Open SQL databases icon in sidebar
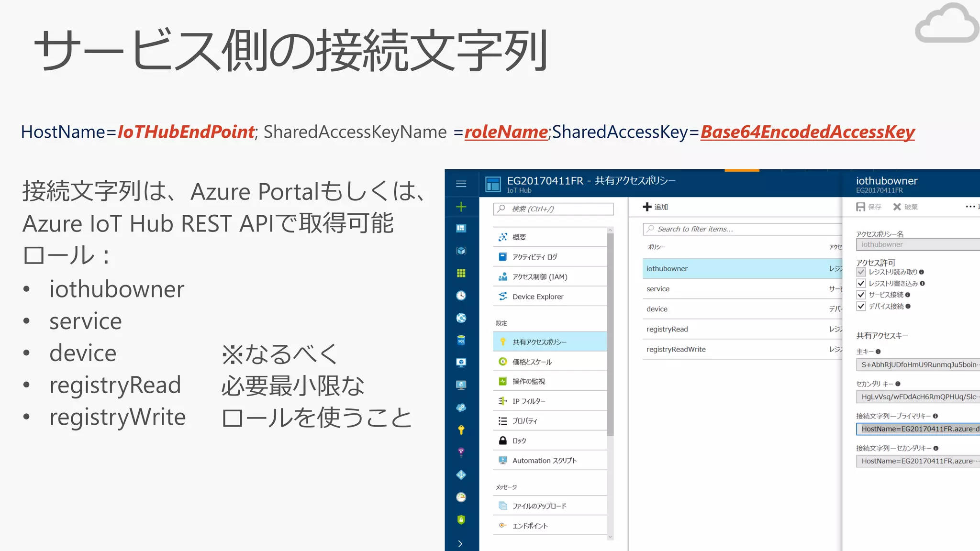 (461, 340)
